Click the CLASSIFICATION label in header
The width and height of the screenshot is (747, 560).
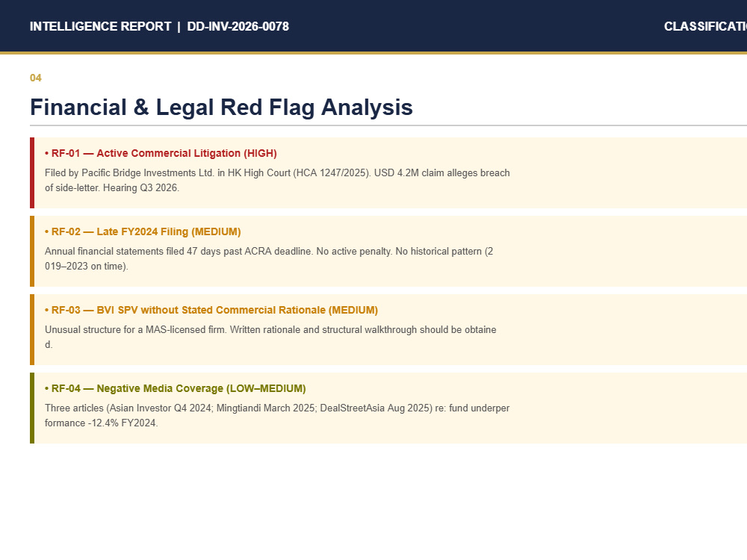point(706,26)
